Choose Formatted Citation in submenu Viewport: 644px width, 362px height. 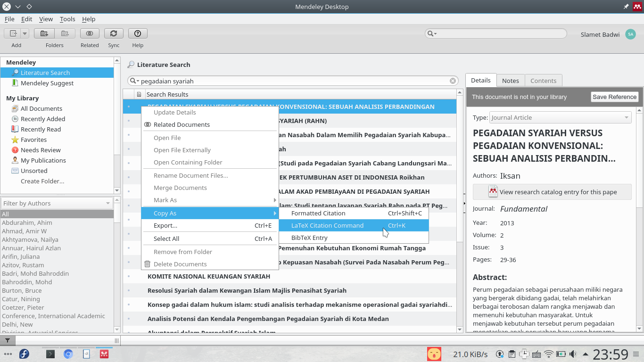354,213
